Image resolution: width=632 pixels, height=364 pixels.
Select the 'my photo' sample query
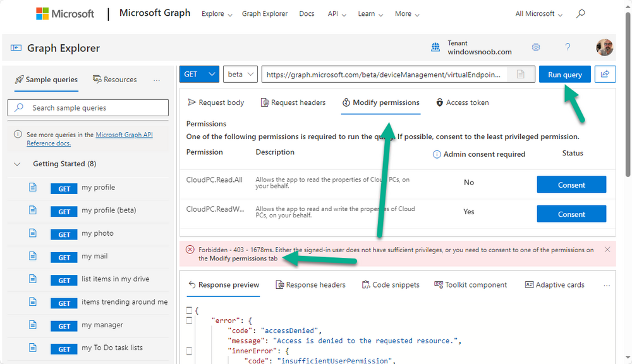click(97, 233)
